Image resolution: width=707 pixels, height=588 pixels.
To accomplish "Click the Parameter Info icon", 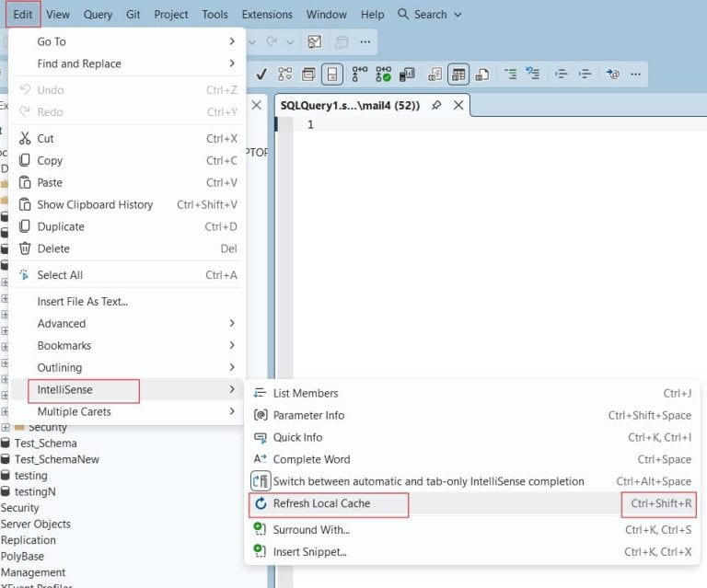I will 261,415.
